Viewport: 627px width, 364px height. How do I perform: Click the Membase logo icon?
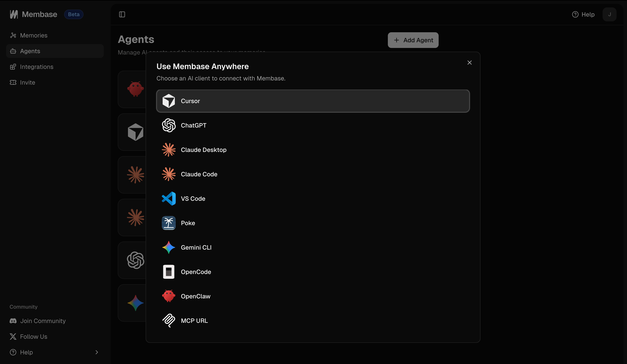(14, 14)
